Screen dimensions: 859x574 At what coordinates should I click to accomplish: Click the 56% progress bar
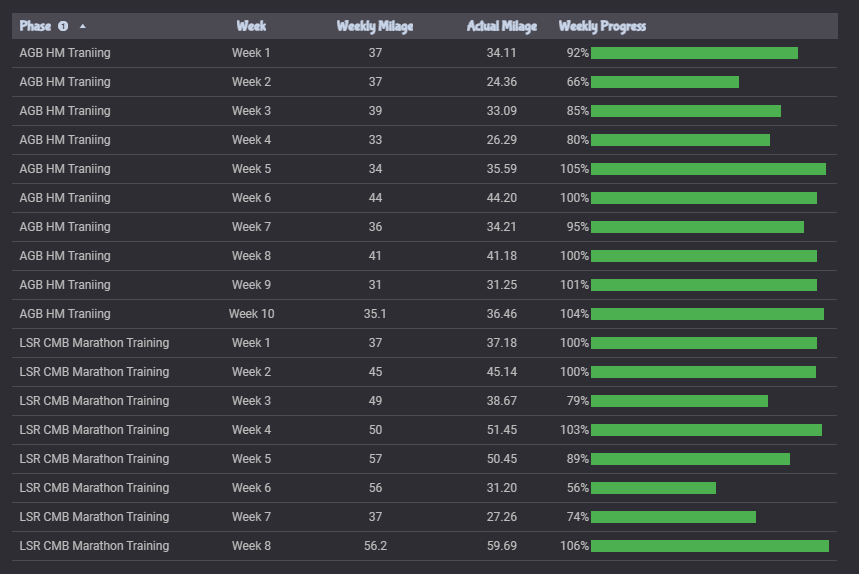(x=653, y=488)
